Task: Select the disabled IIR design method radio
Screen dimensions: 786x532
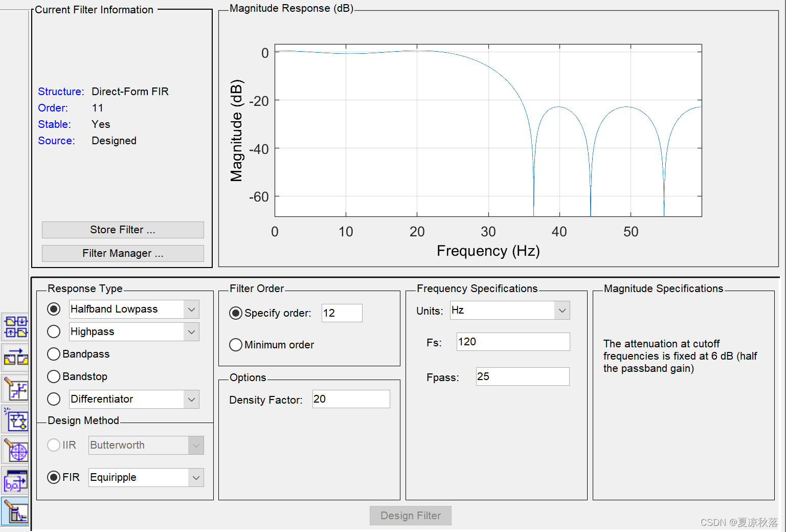Action: coord(54,445)
